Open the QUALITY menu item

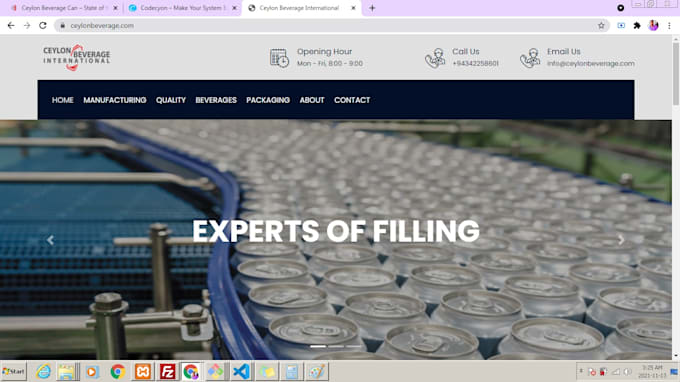point(171,100)
